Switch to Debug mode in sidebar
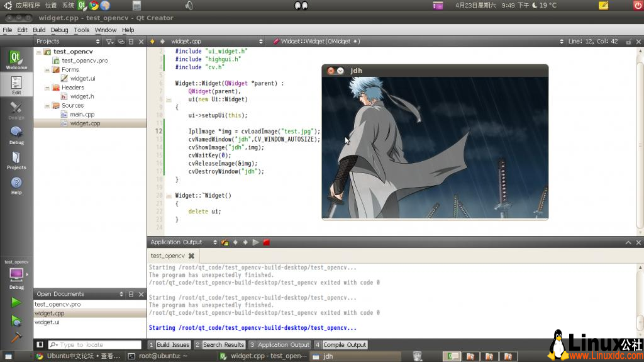 point(16,135)
